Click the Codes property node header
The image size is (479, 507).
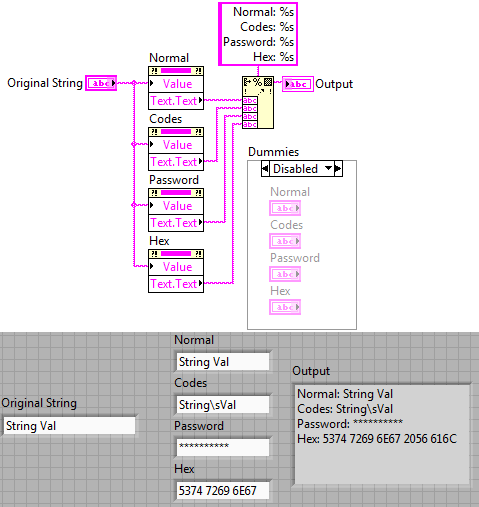[176, 132]
